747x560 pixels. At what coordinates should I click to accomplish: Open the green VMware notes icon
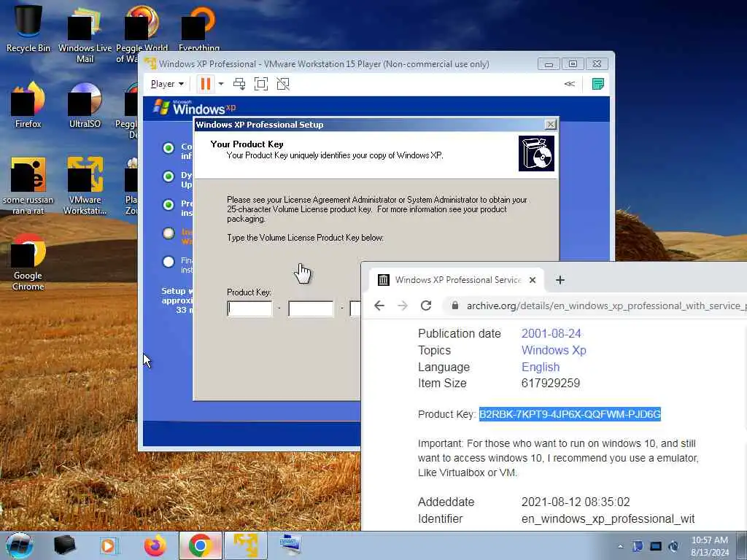tap(597, 85)
